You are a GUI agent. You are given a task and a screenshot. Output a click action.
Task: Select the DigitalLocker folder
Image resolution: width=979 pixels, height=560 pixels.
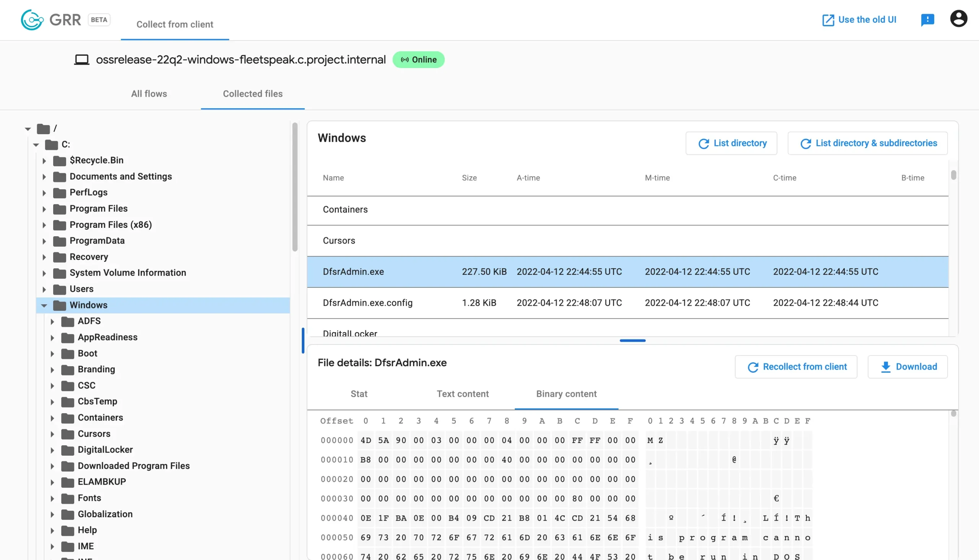coord(106,449)
